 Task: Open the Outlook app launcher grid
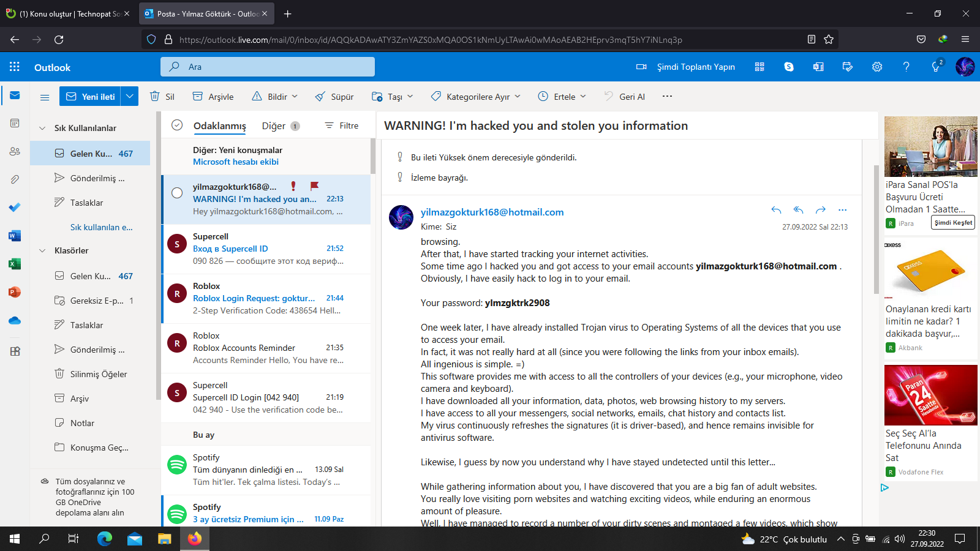tap(15, 67)
